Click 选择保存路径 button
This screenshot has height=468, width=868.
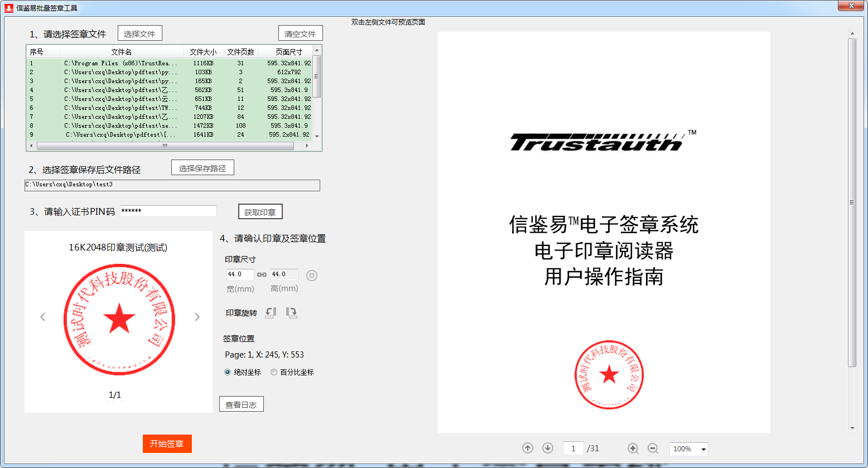202,168
